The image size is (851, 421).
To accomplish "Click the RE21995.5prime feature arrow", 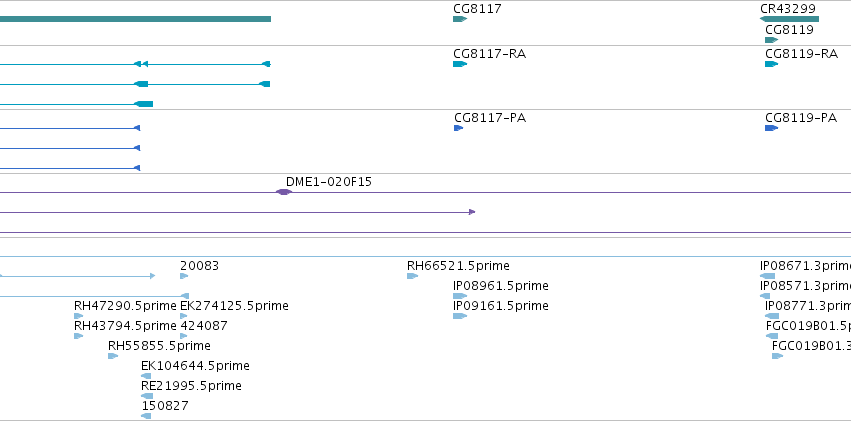I will click(147, 396).
